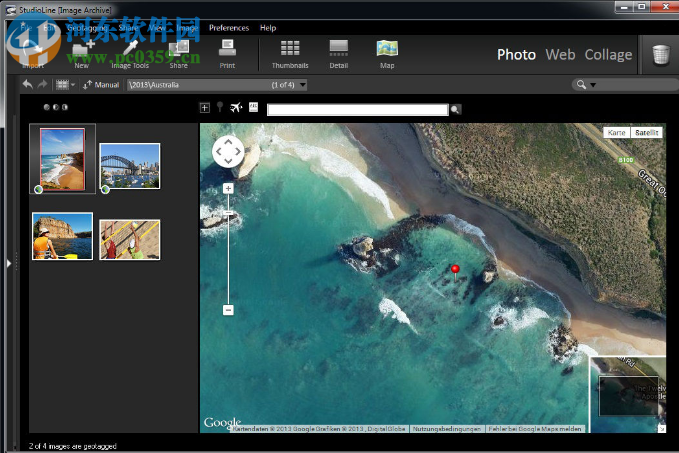Click the Google logo on map
The image size is (679, 453).
coord(222,422)
